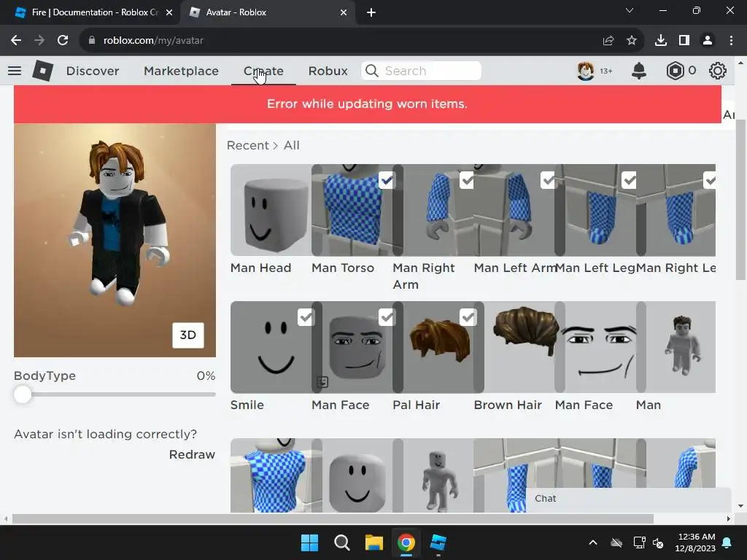The image size is (747, 560).
Task: Open the Robux balance icon
Action: tap(675, 71)
